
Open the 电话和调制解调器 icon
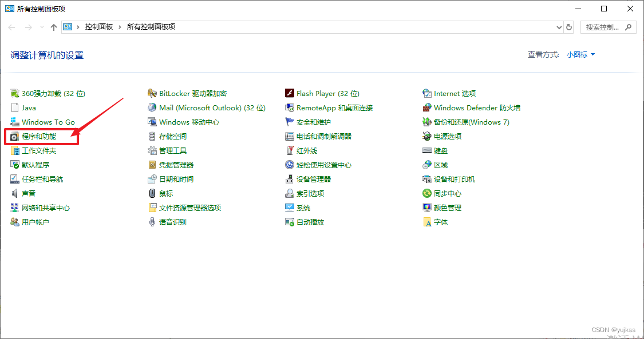pos(290,137)
